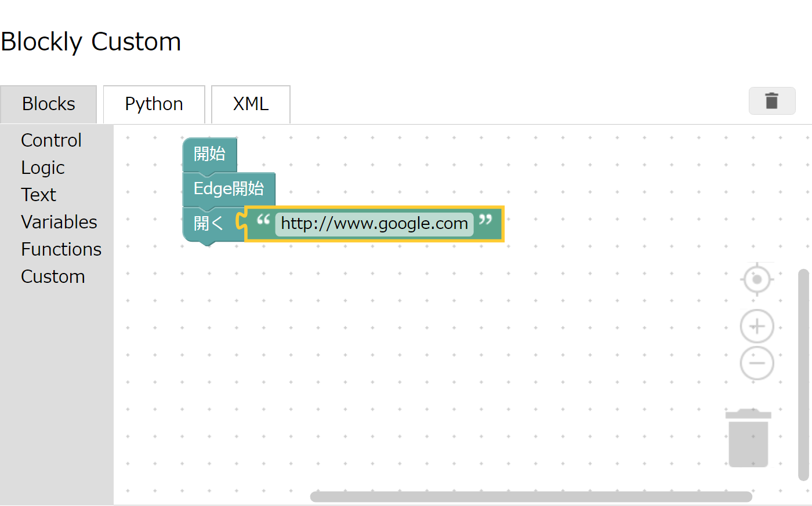812x506 pixels.
Task: Open the Control block category
Action: tap(50, 140)
